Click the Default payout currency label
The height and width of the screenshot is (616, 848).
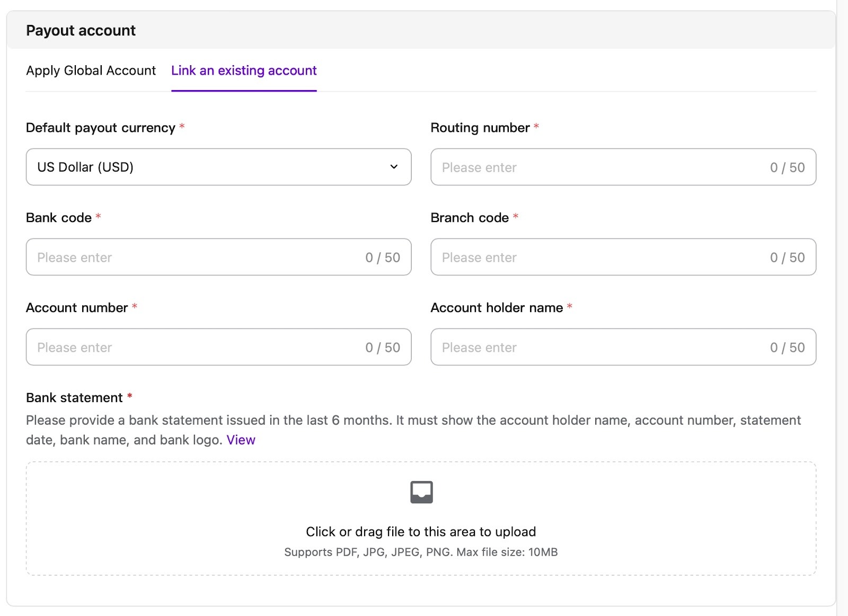click(100, 128)
